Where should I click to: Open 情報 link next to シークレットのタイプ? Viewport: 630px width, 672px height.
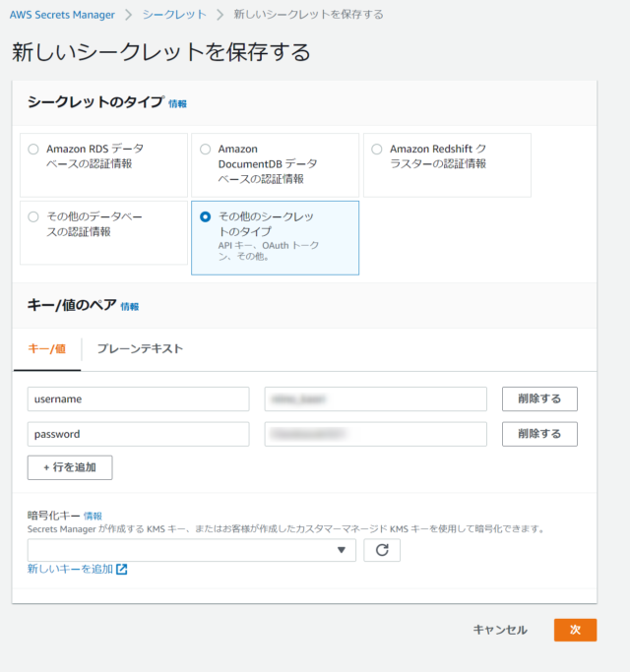pos(177,103)
